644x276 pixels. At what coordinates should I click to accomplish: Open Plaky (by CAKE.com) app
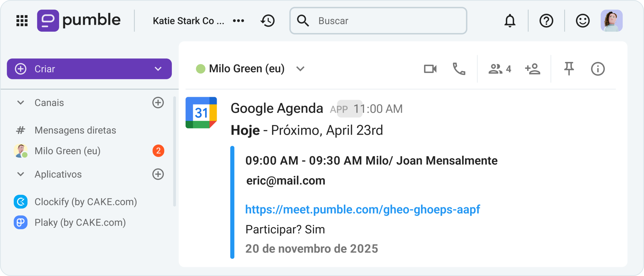pos(80,222)
